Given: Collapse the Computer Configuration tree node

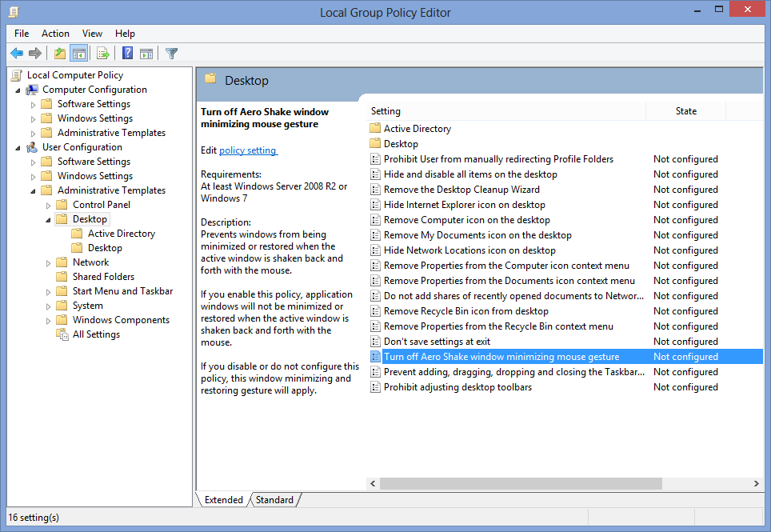Looking at the screenshot, I should click(18, 90).
